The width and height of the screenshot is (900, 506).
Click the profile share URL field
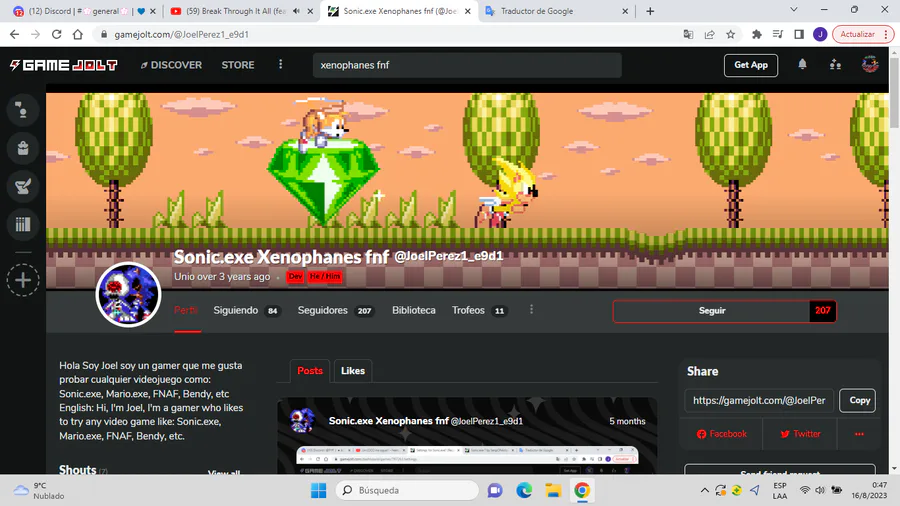(x=759, y=400)
